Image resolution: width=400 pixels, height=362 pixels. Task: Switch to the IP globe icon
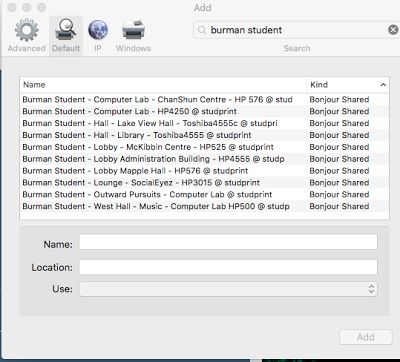(98, 30)
